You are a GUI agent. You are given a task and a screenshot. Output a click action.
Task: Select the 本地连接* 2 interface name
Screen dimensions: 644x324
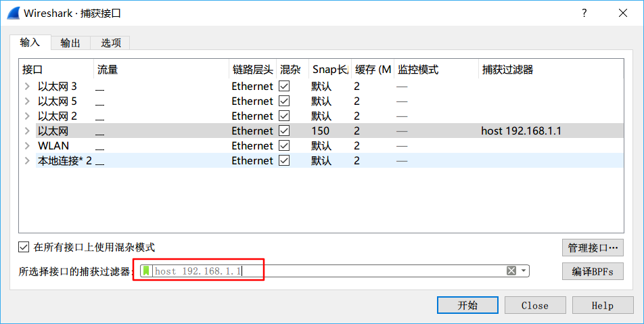coord(64,160)
